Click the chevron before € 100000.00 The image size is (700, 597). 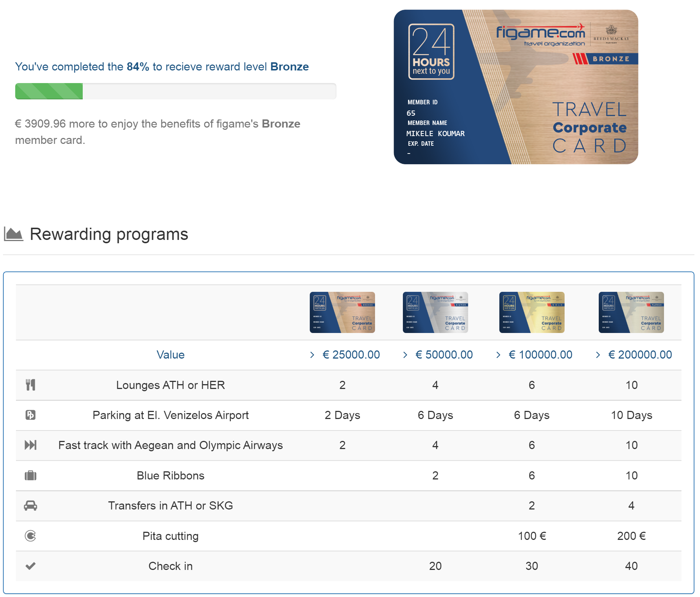click(x=499, y=355)
